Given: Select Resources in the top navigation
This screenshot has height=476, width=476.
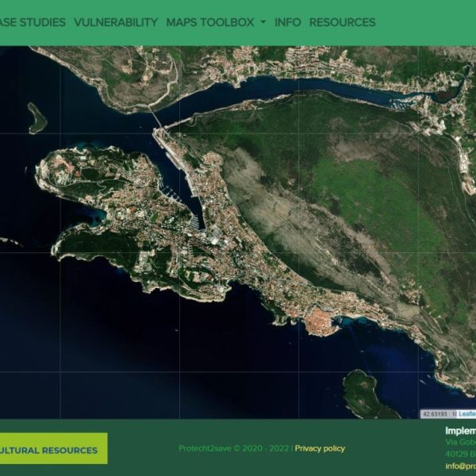Looking at the screenshot, I should (x=342, y=22).
